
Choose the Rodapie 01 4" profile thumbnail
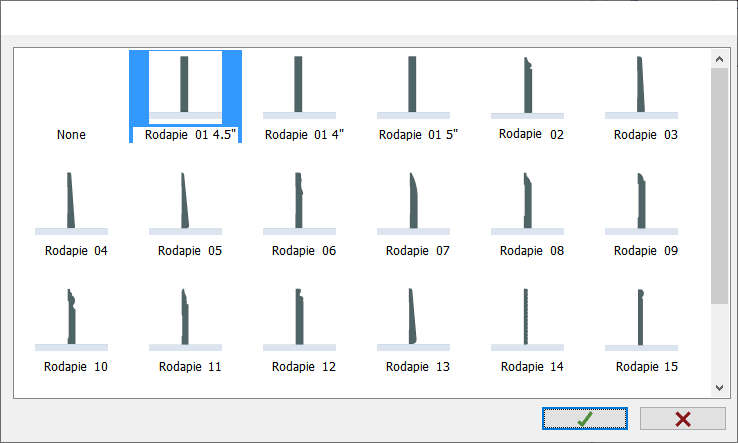tap(299, 87)
